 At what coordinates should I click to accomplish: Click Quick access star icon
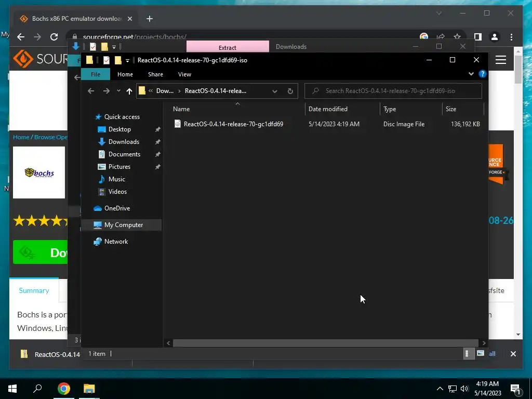pos(98,117)
